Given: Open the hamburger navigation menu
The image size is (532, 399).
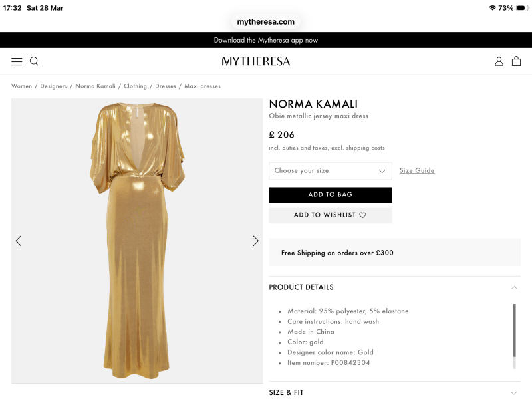Looking at the screenshot, I should point(17,61).
